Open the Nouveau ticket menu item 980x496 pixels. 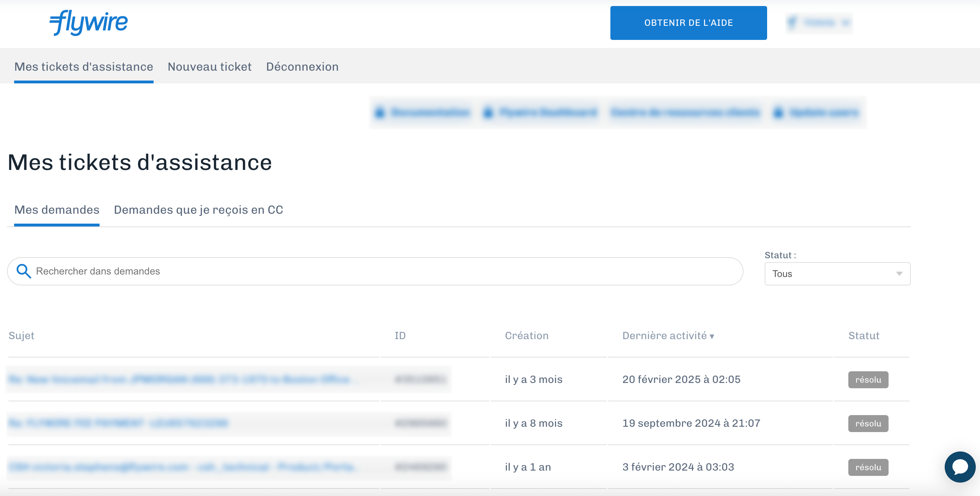coord(209,67)
